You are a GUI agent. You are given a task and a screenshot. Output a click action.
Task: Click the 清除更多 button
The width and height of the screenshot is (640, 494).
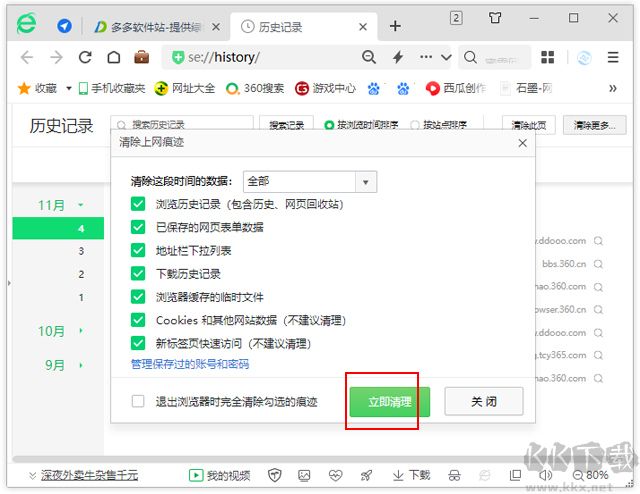[594, 125]
